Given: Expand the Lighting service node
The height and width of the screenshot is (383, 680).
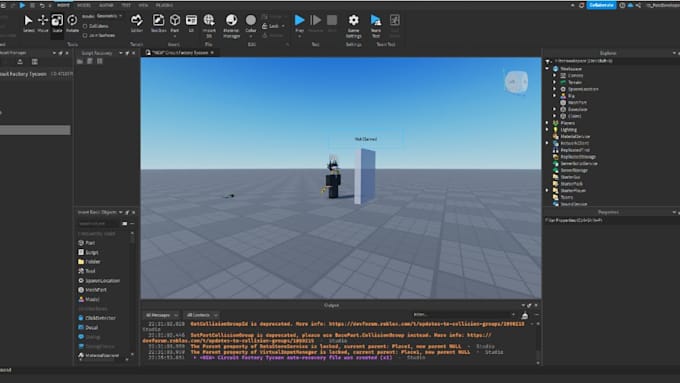Looking at the screenshot, I should pyautogui.click(x=548, y=129).
